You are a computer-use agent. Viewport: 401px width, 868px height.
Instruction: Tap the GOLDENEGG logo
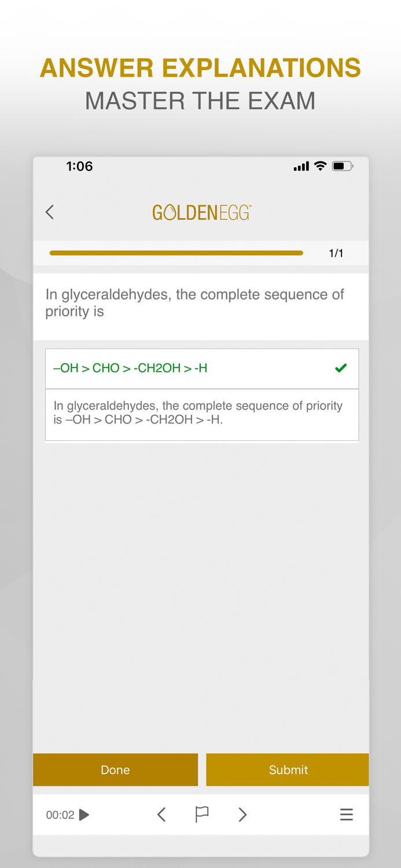click(x=201, y=212)
